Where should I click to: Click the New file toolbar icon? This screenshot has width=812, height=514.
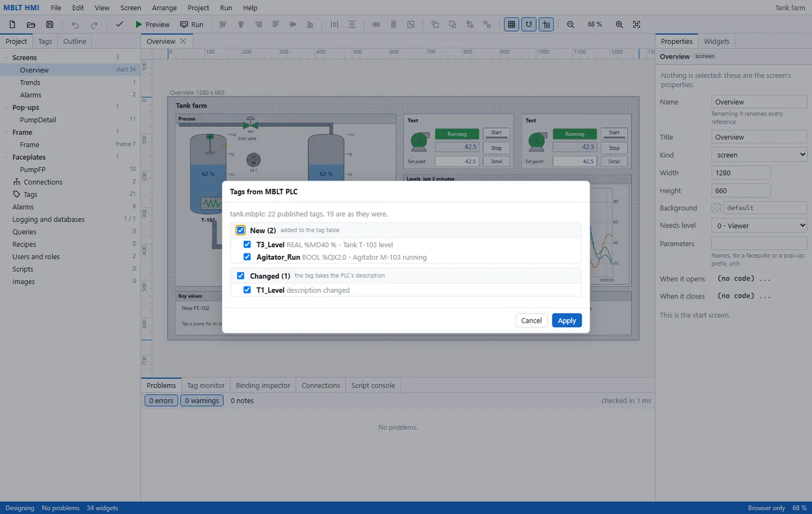point(12,25)
